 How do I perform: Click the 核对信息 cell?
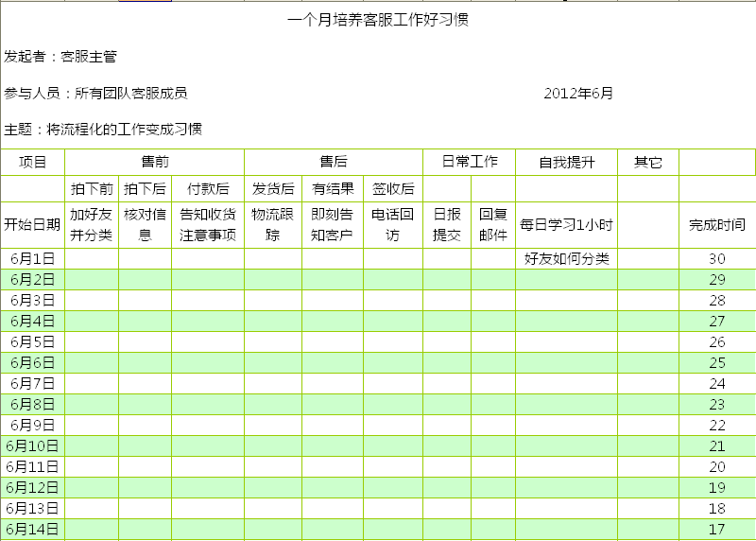146,225
